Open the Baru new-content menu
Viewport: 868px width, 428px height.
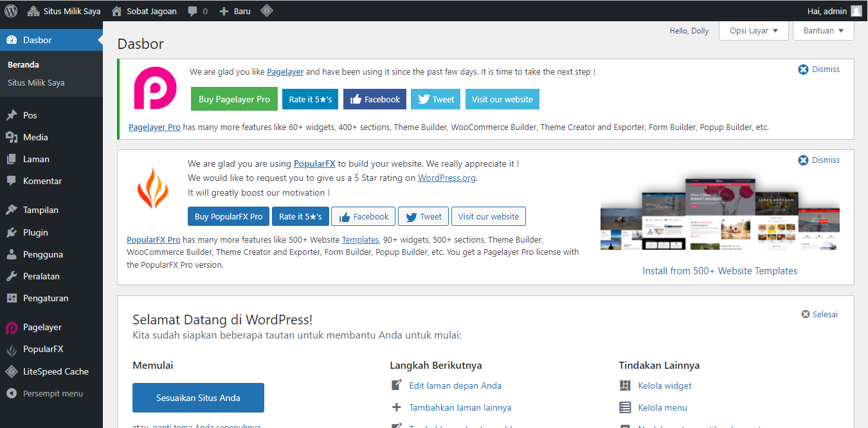[235, 11]
